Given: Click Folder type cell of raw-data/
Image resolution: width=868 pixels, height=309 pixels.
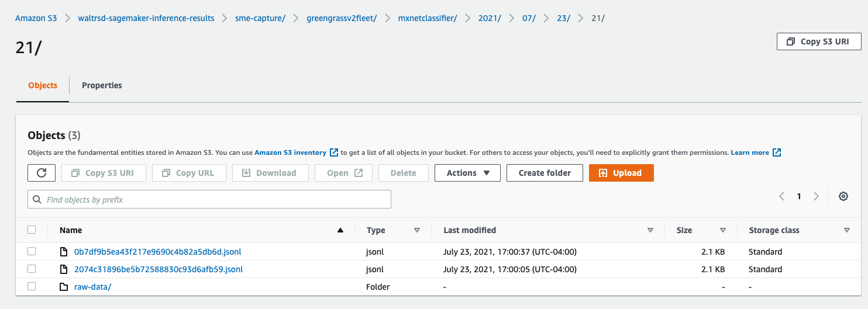Looking at the screenshot, I should (378, 287).
